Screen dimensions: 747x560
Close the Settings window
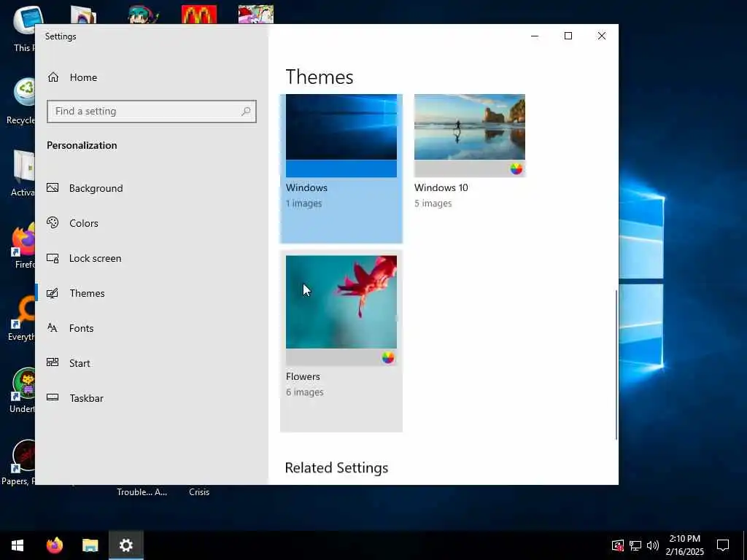click(602, 36)
